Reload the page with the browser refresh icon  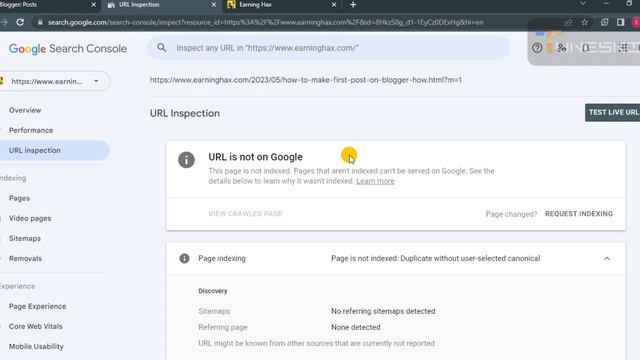coord(20,22)
